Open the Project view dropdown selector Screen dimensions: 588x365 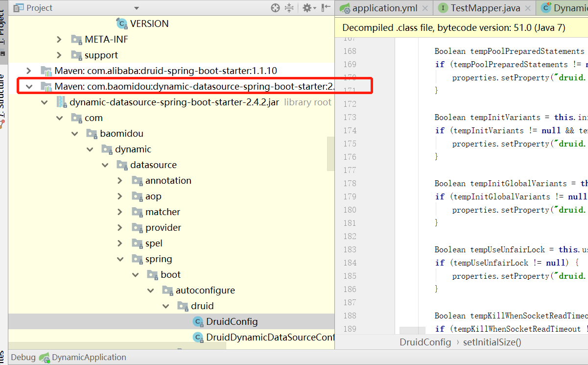click(x=137, y=8)
